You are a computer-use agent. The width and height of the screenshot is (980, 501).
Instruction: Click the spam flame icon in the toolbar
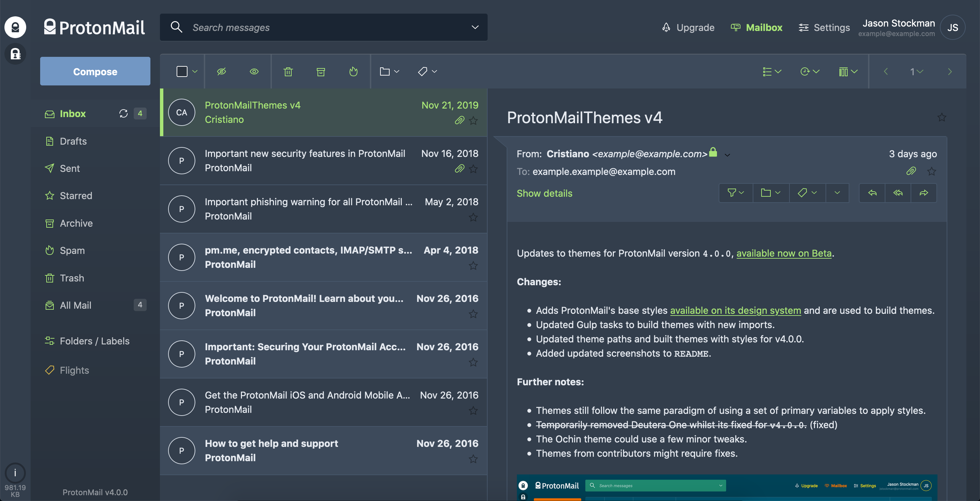[354, 71]
